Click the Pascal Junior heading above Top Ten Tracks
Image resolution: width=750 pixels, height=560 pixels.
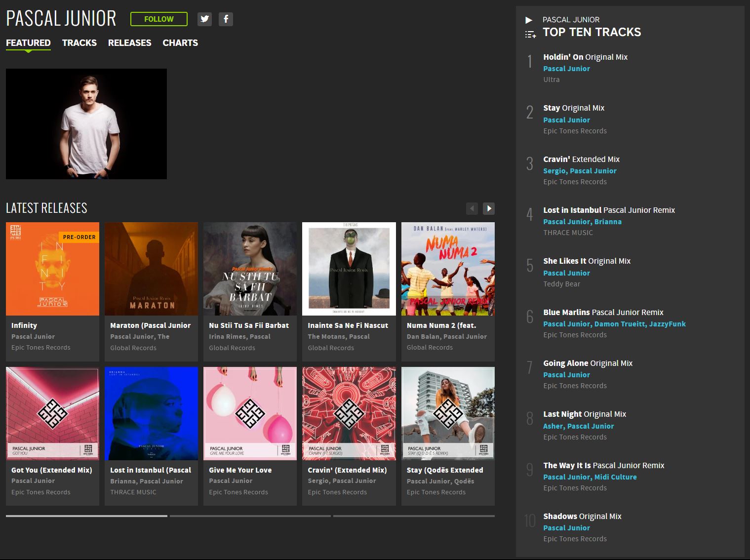[x=571, y=20]
